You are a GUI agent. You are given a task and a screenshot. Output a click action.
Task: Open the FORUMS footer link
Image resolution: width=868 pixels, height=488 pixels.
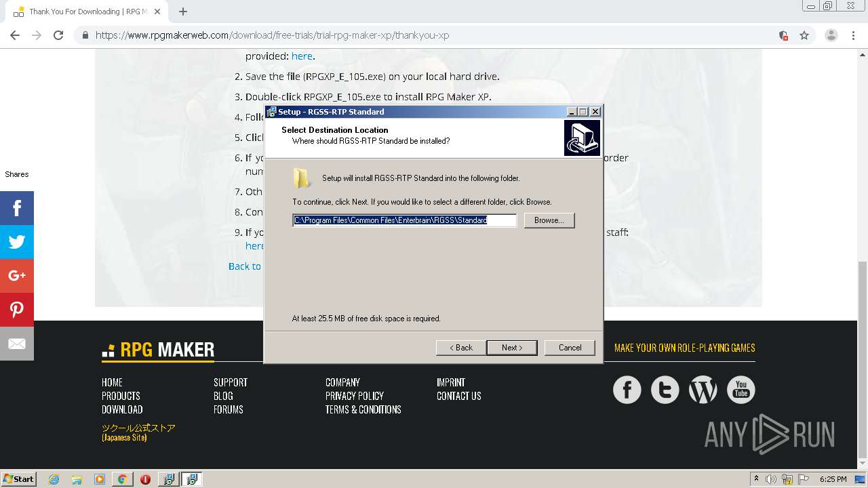pyautogui.click(x=229, y=409)
